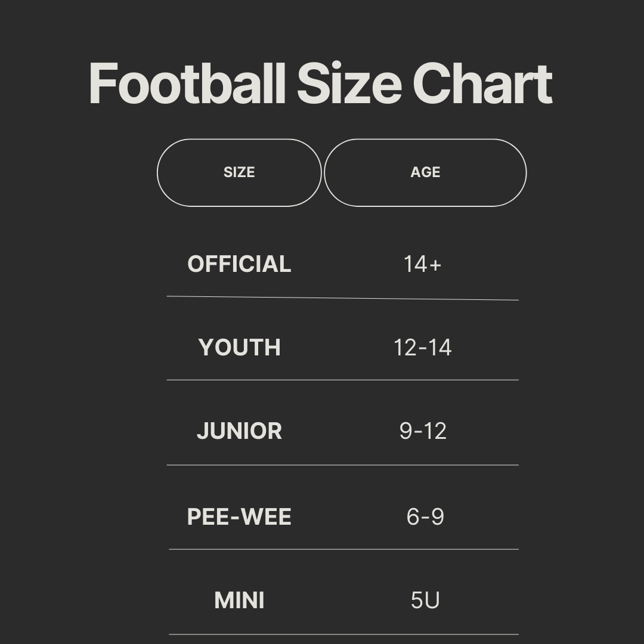
Task: Select the 5U age value
Action: (x=425, y=600)
